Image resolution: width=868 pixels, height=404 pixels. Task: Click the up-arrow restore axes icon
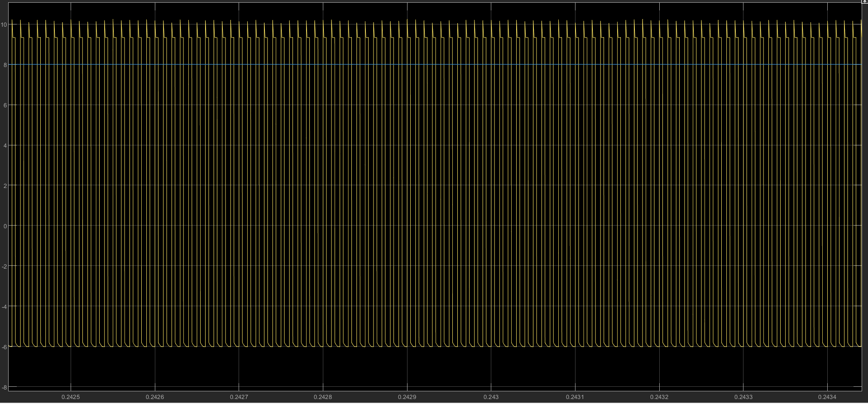pyautogui.click(x=864, y=2)
